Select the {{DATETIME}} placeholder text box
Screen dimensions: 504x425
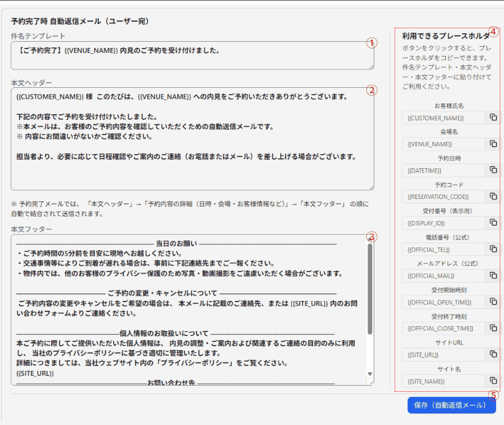[443, 170]
